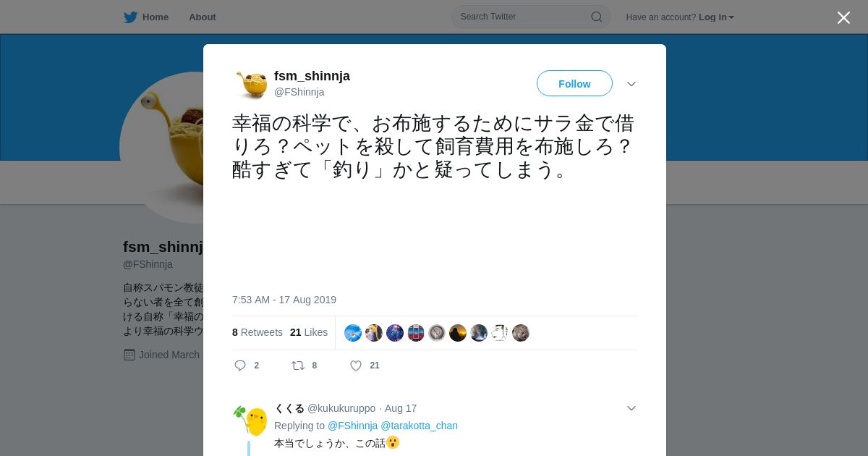Open the Log in dropdown
Screen dimensions: 868x456
point(716,17)
